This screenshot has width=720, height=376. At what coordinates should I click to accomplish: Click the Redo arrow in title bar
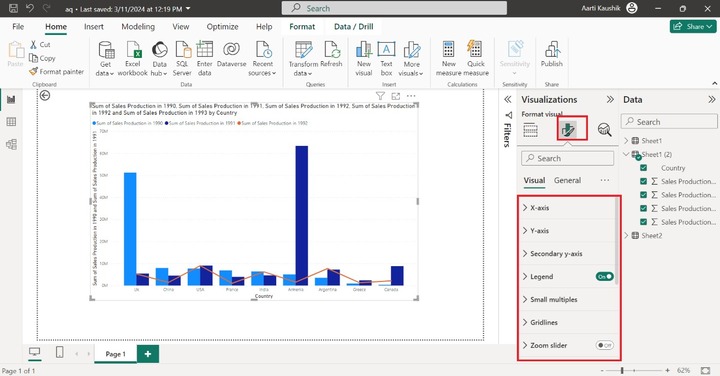[46, 8]
